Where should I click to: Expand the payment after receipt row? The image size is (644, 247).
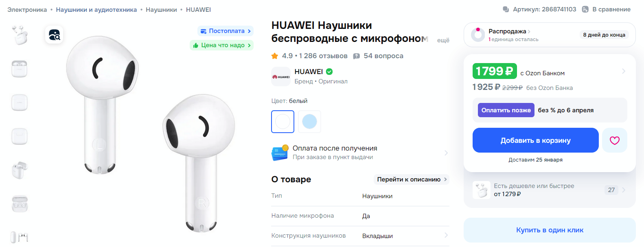(360, 153)
